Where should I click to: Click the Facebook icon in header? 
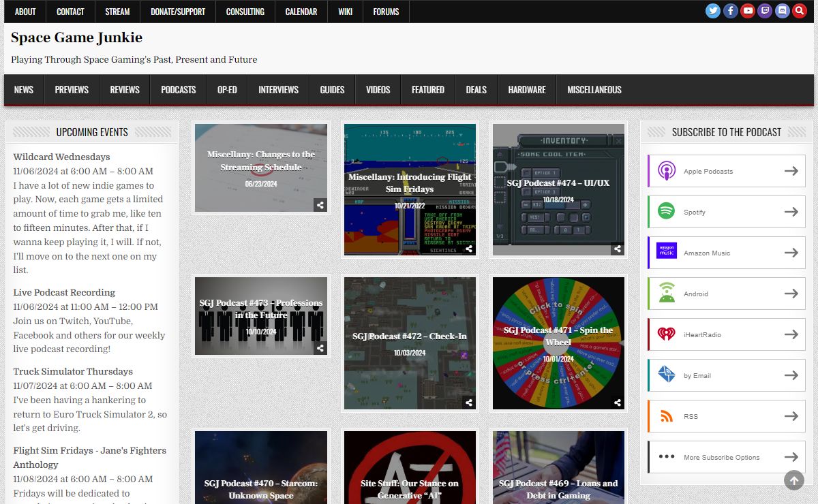coord(731,11)
